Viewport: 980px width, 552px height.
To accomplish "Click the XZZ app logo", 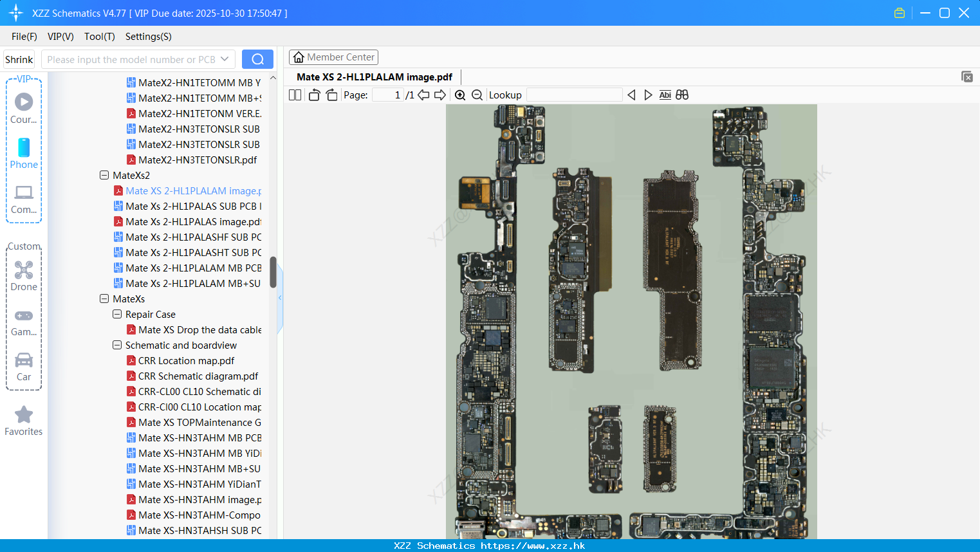I will pos(15,13).
